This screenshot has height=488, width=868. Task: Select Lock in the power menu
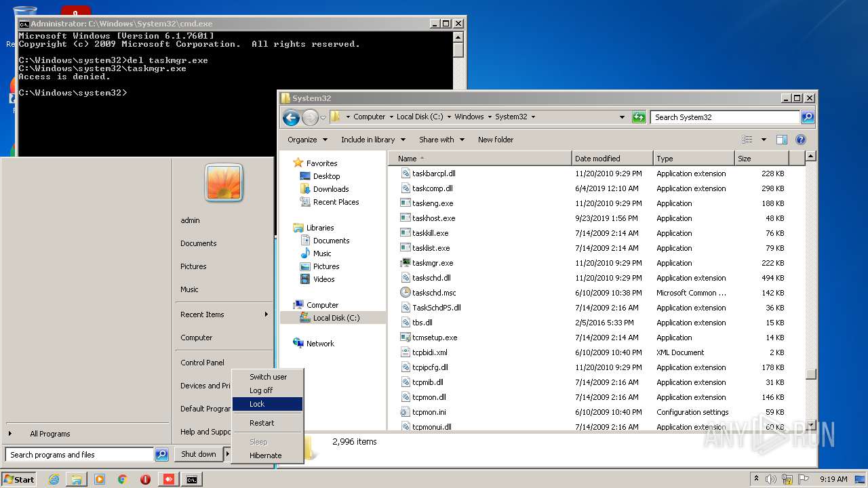coord(267,404)
